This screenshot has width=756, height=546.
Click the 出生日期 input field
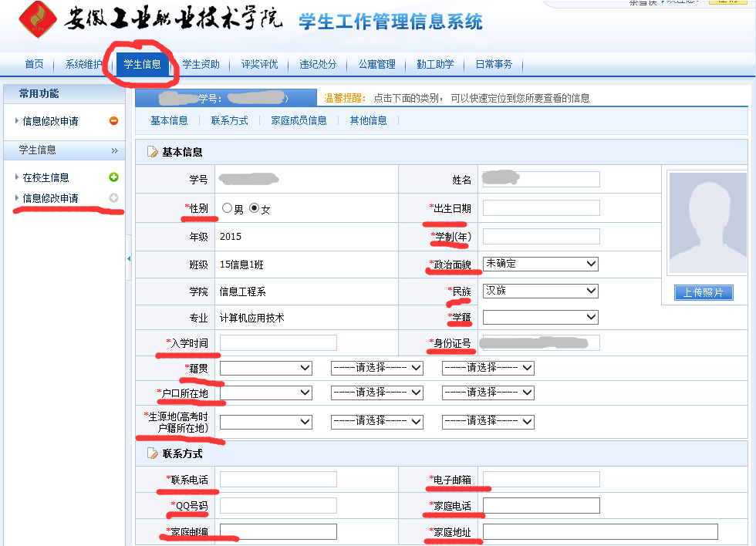click(x=541, y=208)
